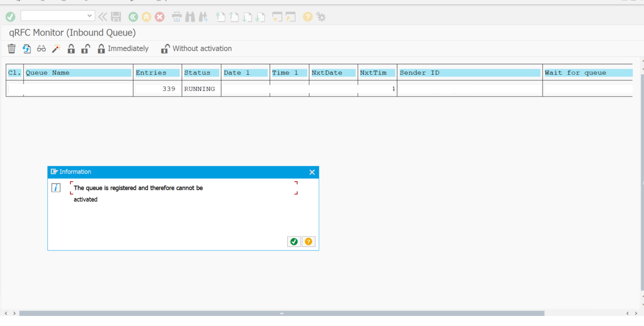The image size is (644, 326).
Task: Select the Time 1 column header
Action: (289, 72)
